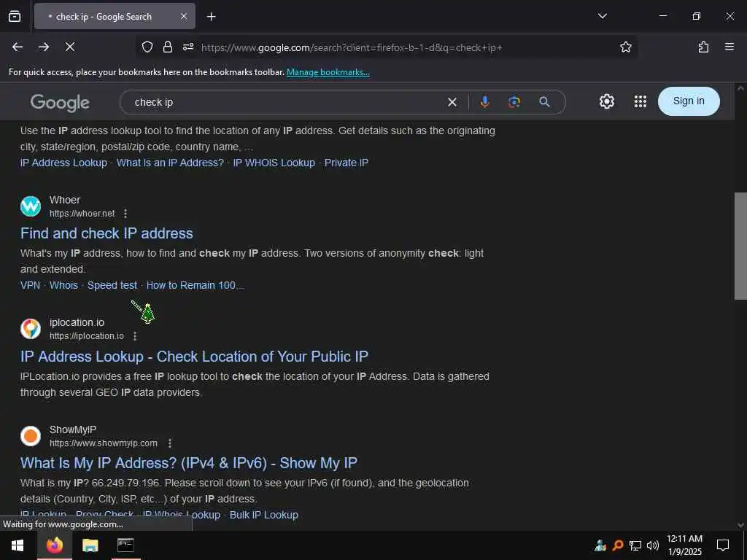
Task: Open site permissions icon in address bar
Action: coord(188,47)
